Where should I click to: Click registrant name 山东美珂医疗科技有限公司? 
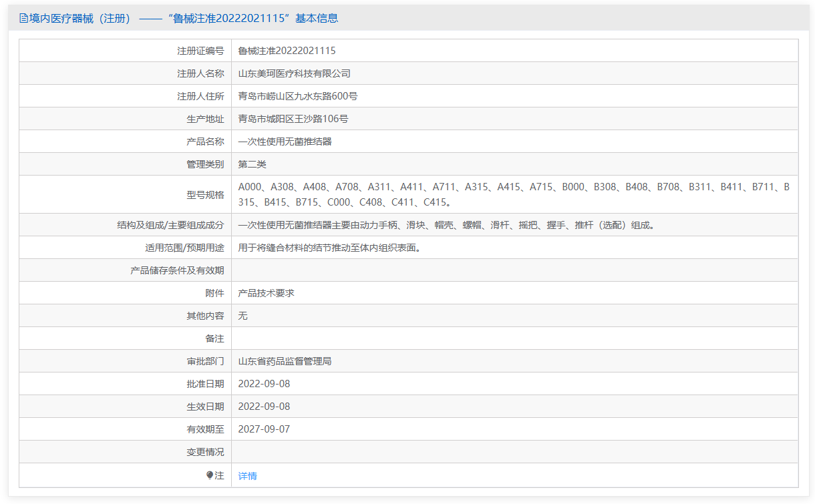click(294, 73)
